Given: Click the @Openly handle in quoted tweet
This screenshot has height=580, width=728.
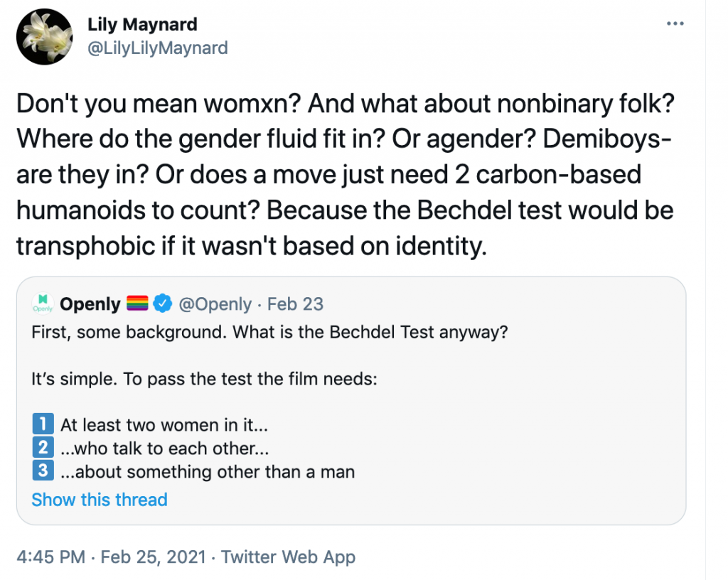Looking at the screenshot, I should 214,304.
